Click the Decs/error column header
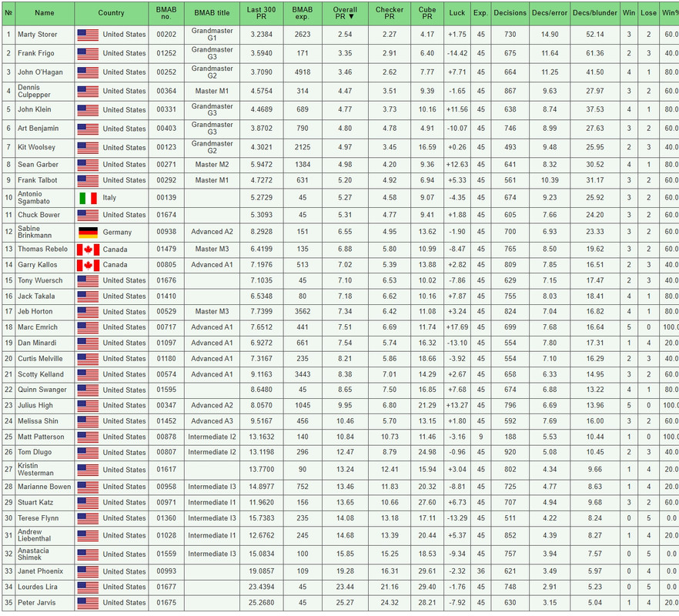Screen dimensions: 679x616 point(550,13)
